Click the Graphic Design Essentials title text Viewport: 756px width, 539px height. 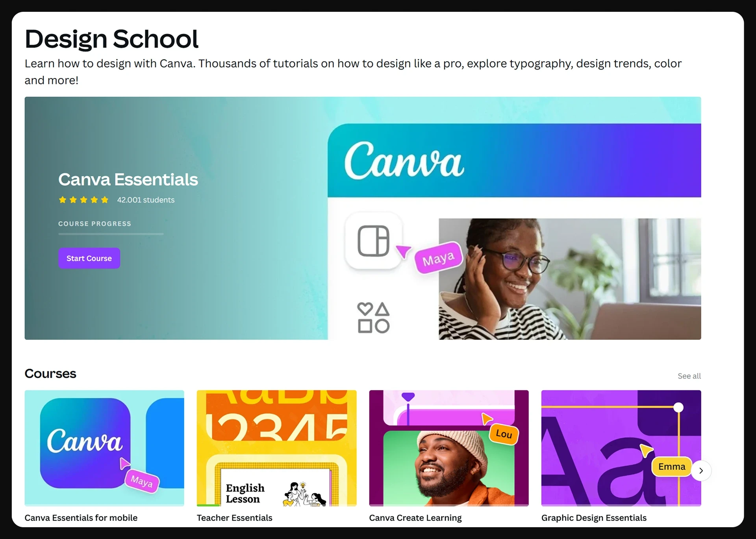coord(594,518)
